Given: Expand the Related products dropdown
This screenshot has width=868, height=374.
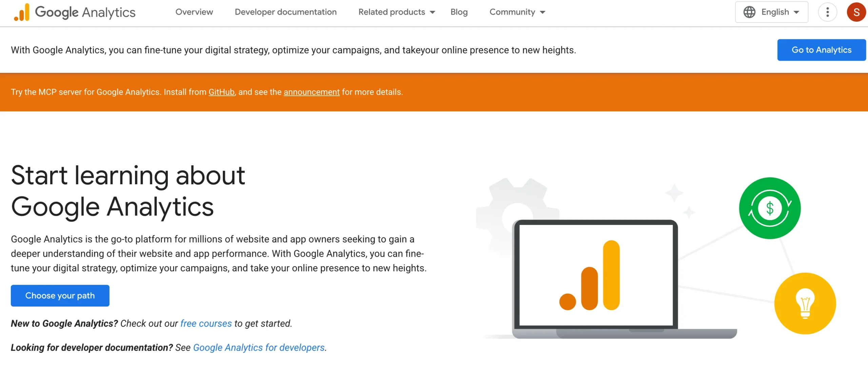Looking at the screenshot, I should click(x=396, y=12).
